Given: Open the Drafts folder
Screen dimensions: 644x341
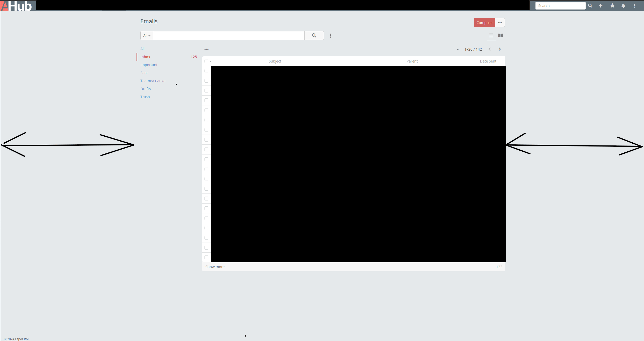Looking at the screenshot, I should tap(145, 89).
